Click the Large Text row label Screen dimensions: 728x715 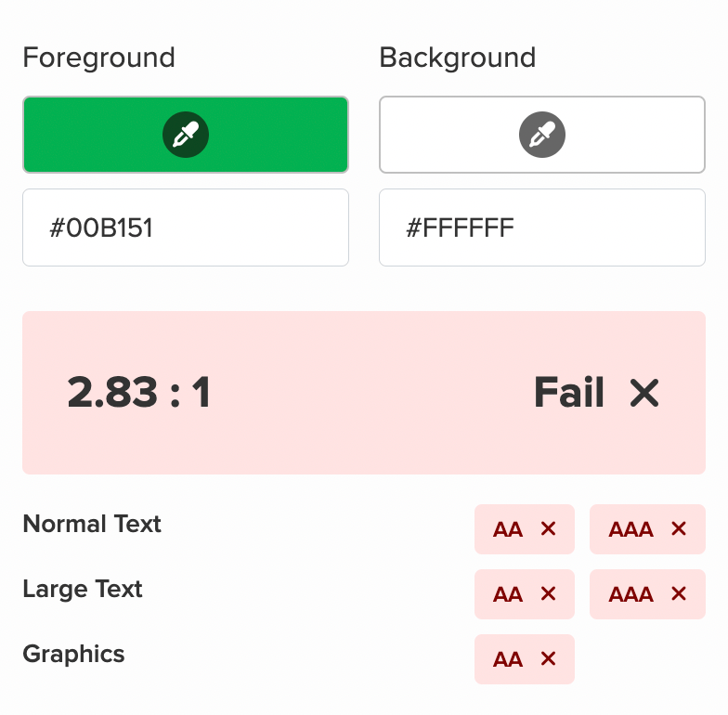tap(83, 589)
